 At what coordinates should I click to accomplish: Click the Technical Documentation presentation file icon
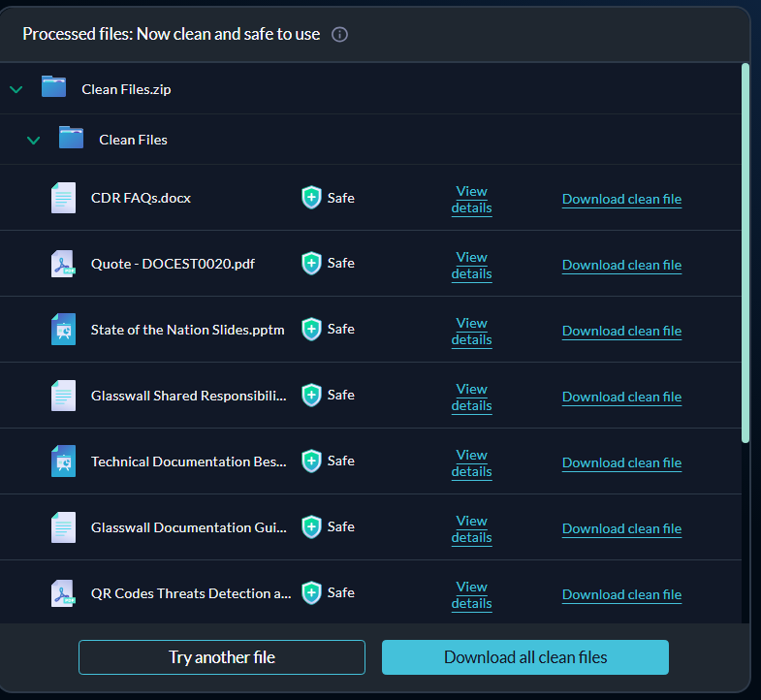pyautogui.click(x=63, y=461)
